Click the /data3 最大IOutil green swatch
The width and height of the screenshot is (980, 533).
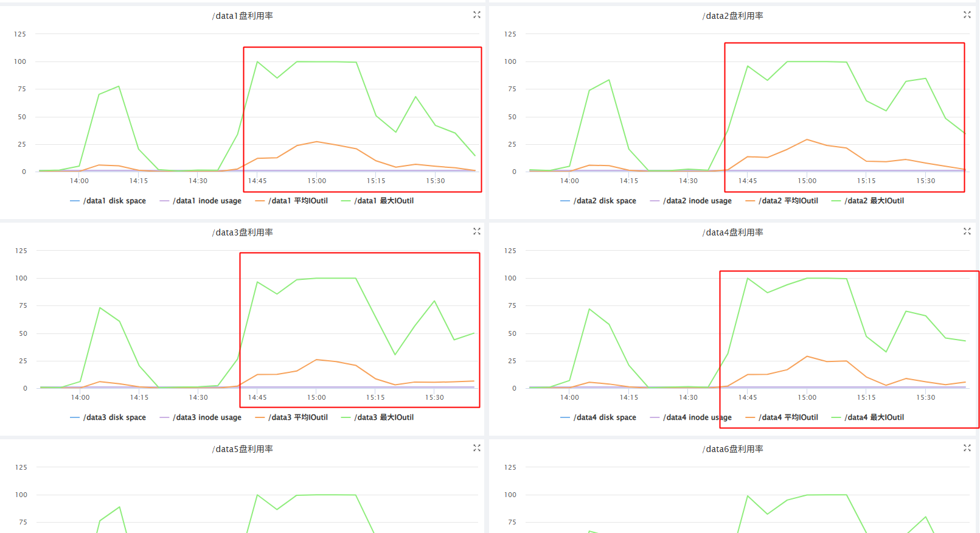(346, 417)
